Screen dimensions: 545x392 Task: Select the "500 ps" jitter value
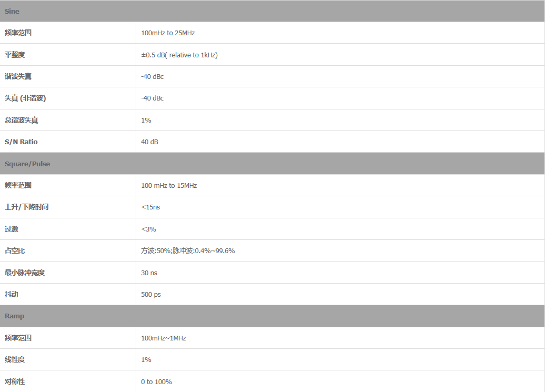click(151, 295)
